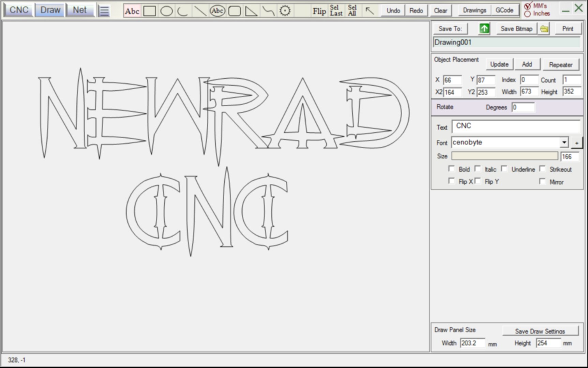The width and height of the screenshot is (588, 368).
Task: Choose the rounded rectangle tool
Action: click(234, 11)
